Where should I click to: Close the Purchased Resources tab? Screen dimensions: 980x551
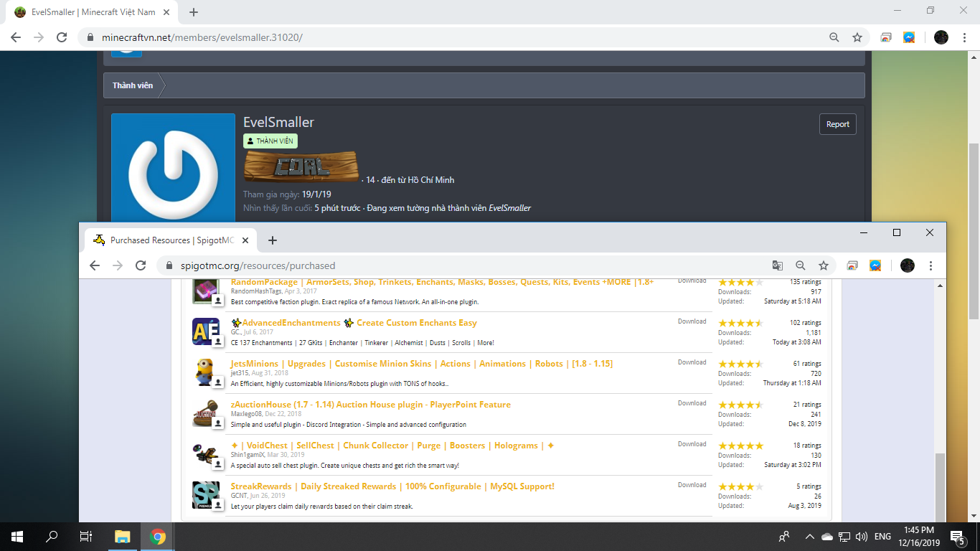click(246, 240)
